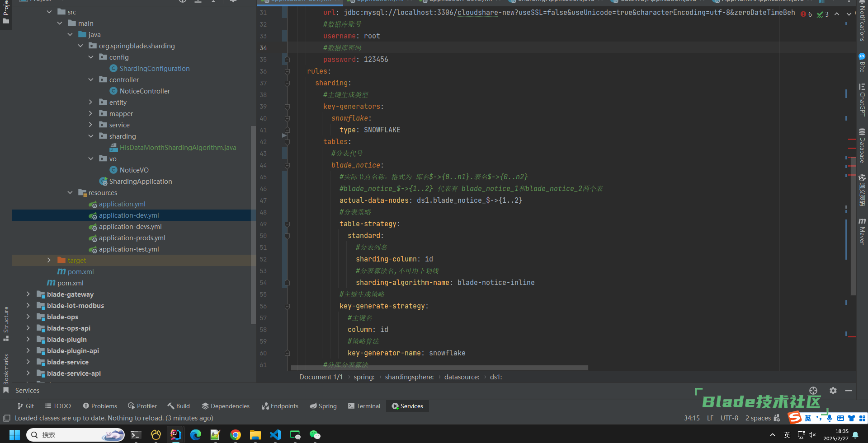This screenshot has height=443, width=868.
Task: Click the crosshair icon in Services panel
Action: 813,391
